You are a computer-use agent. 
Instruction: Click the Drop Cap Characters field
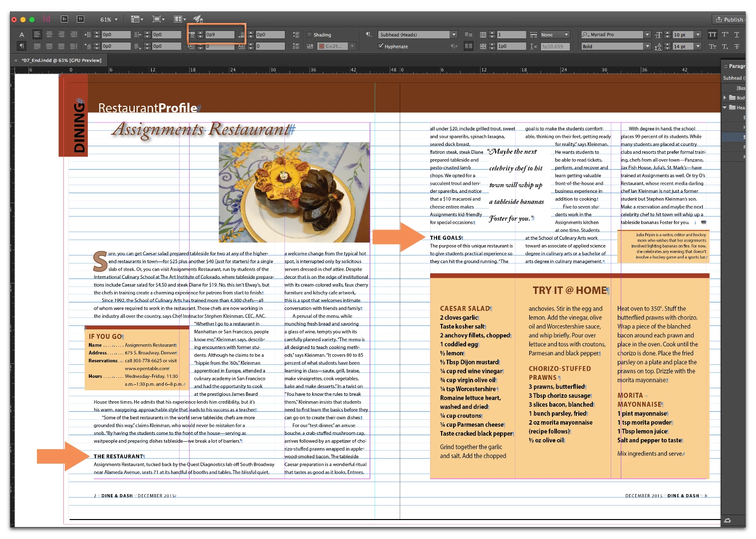coord(270,46)
